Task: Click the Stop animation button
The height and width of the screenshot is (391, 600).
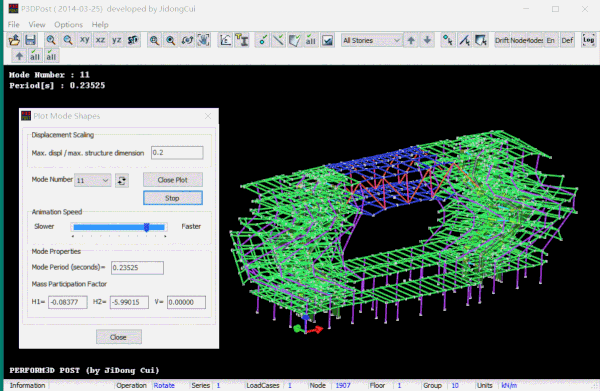Action: pyautogui.click(x=173, y=198)
